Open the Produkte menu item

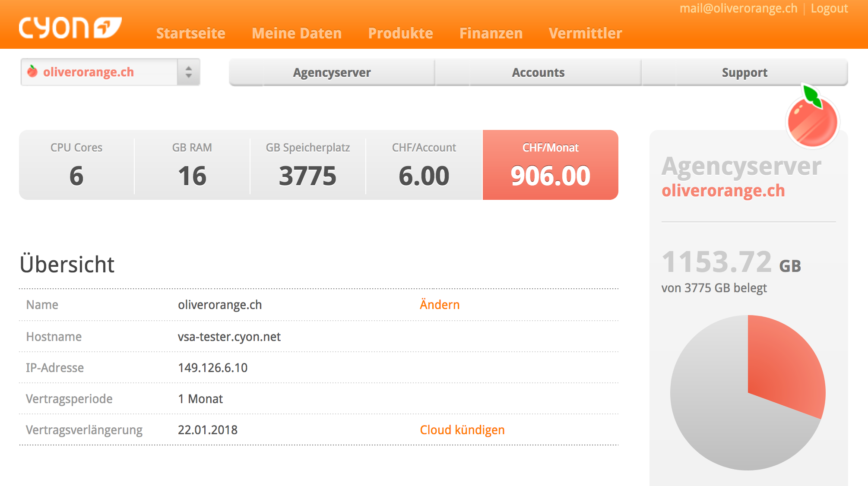[x=400, y=33]
